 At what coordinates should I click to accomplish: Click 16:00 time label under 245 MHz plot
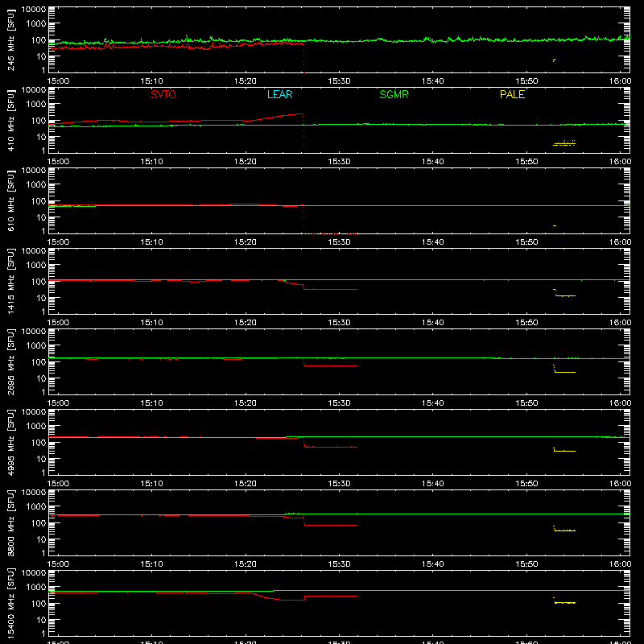(620, 81)
